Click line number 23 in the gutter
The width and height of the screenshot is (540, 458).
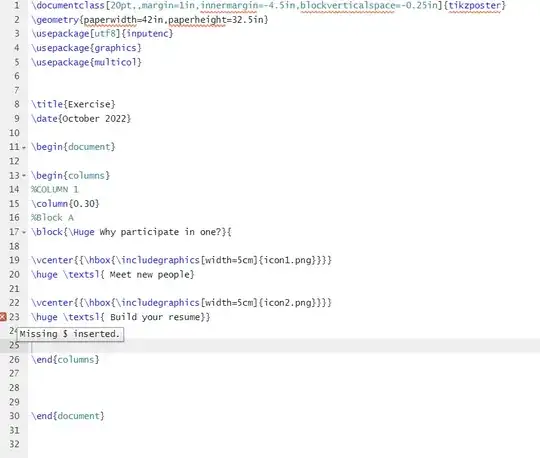coord(14,317)
